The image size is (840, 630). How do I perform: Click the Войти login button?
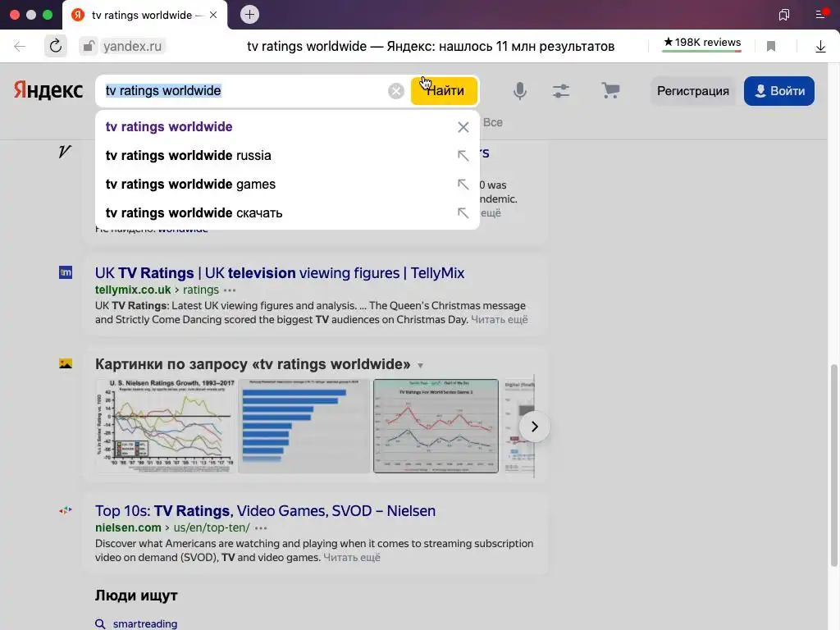(779, 91)
